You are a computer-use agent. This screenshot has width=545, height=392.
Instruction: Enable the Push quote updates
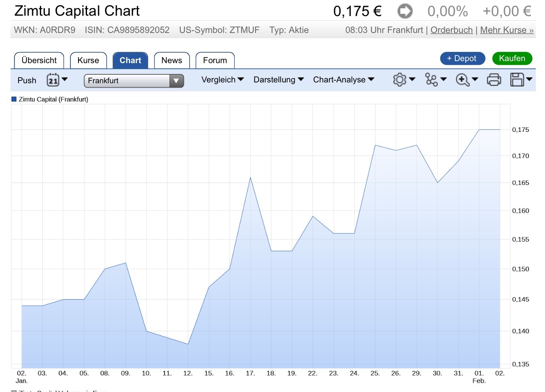tap(27, 80)
